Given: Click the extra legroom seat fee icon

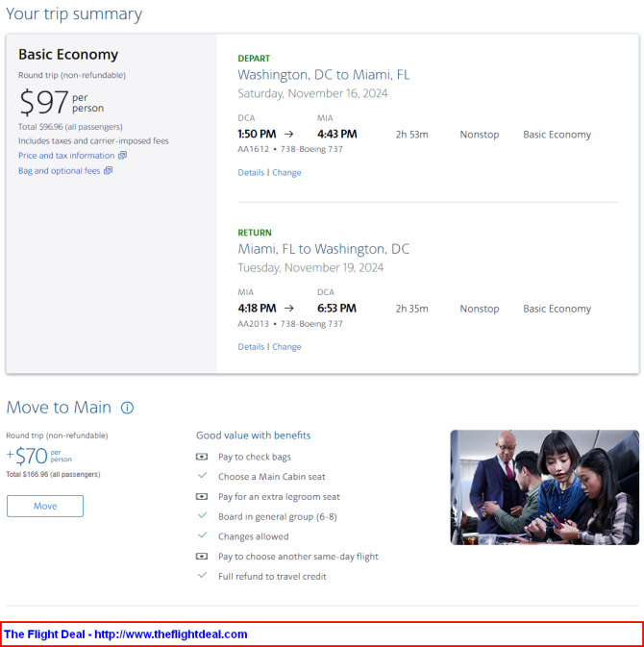Looking at the screenshot, I should [201, 496].
